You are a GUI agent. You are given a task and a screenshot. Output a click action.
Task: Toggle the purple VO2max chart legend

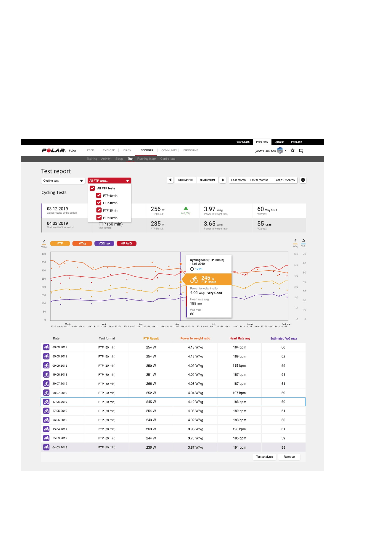(x=104, y=244)
